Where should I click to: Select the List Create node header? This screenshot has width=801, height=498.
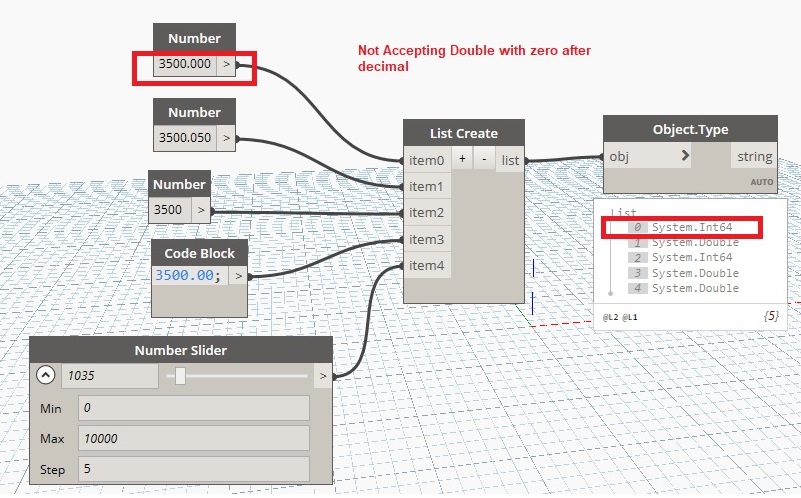pyautogui.click(x=464, y=133)
